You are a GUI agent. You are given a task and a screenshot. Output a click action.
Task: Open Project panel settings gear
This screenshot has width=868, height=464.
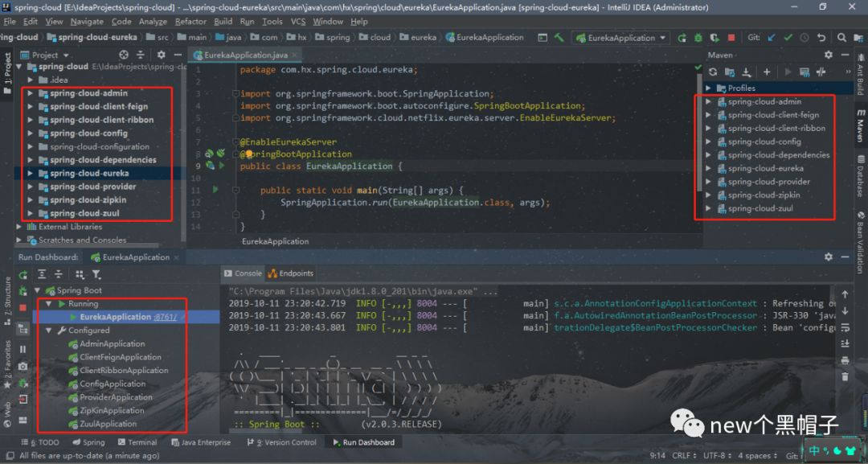click(161, 55)
